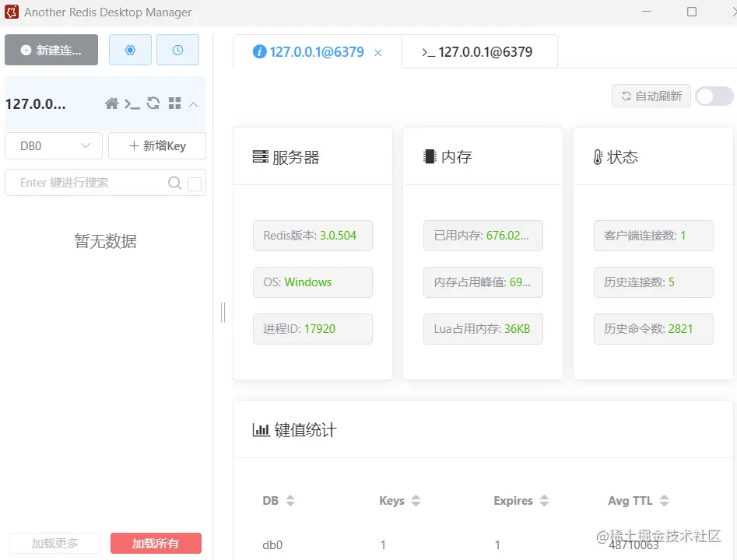
Task: Open the DB0 database dropdown
Action: click(54, 146)
